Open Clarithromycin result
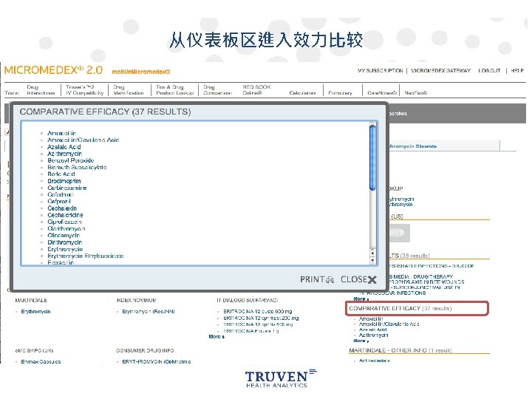The height and width of the screenshot is (399, 532). 66,228
